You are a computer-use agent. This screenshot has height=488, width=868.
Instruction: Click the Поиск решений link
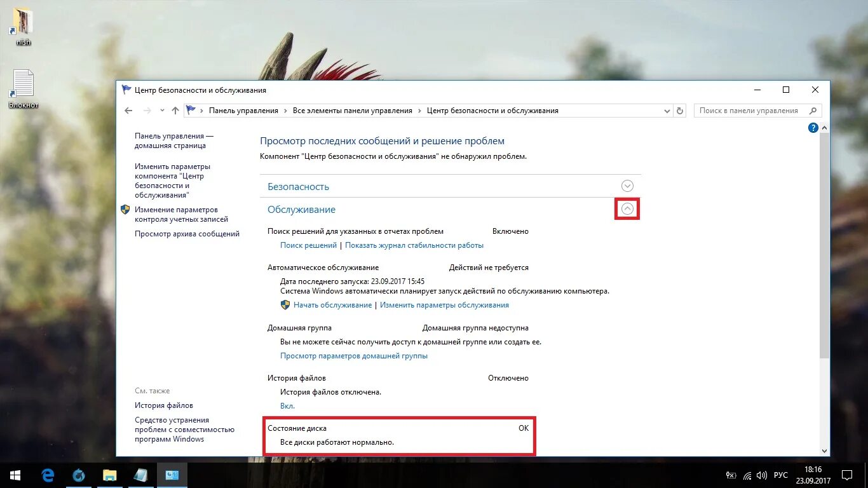click(x=308, y=245)
